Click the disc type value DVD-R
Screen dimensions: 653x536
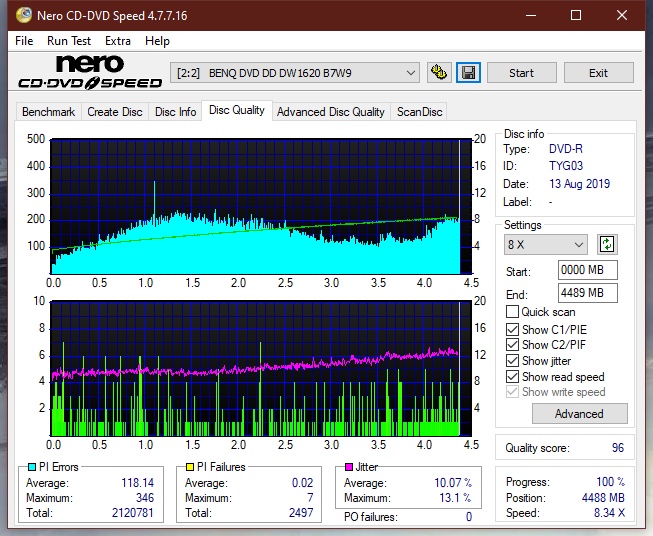click(566, 149)
